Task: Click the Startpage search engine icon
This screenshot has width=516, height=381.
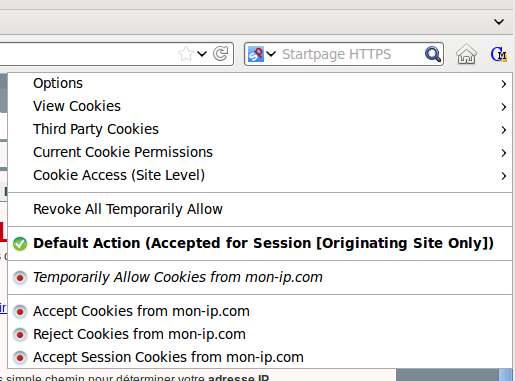Action: coord(256,54)
